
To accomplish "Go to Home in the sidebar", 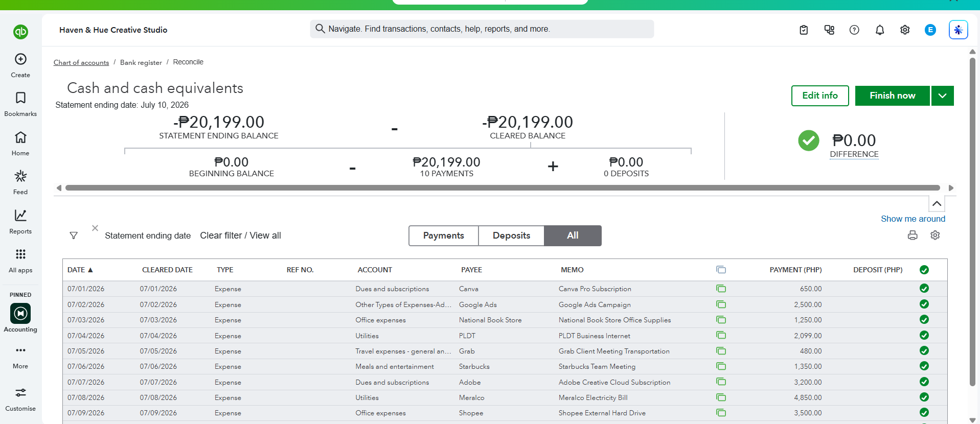I will (x=20, y=144).
